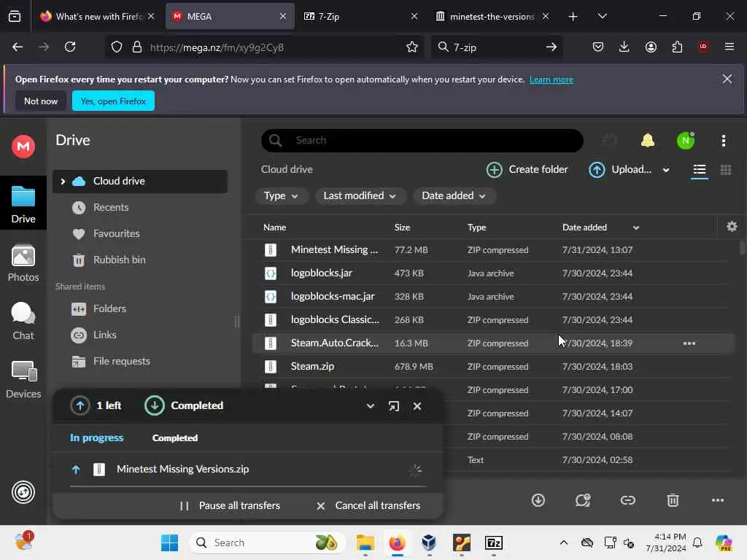Expand the Upload options arrow
This screenshot has height=560, width=747.
click(x=666, y=170)
